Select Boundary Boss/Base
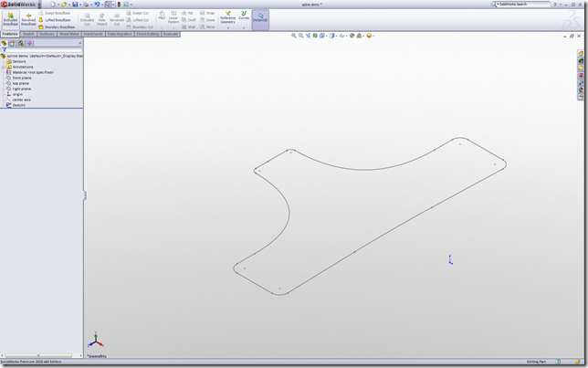 [x=57, y=27]
